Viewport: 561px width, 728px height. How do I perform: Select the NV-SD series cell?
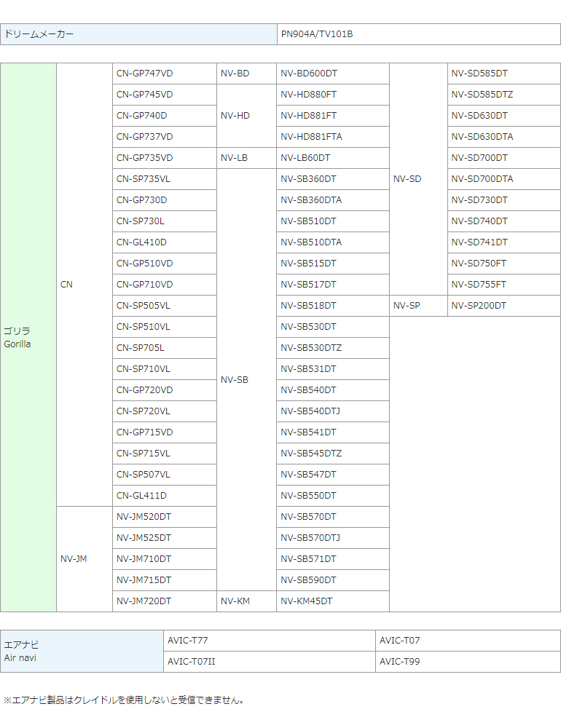tap(418, 179)
